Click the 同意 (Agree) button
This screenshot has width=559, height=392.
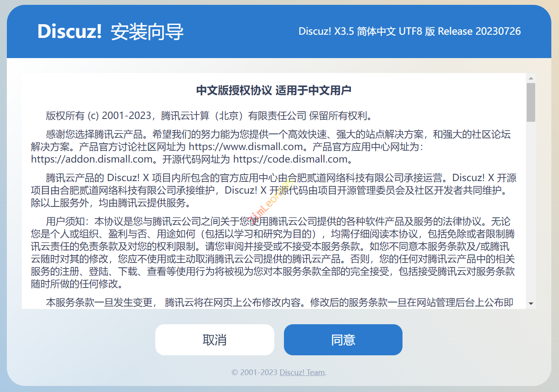pyautogui.click(x=343, y=340)
